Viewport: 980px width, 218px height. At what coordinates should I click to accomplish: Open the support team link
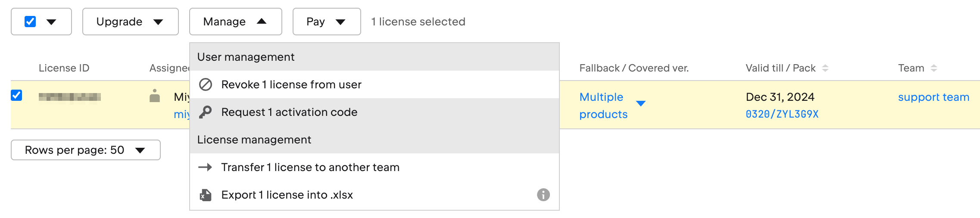933,97
